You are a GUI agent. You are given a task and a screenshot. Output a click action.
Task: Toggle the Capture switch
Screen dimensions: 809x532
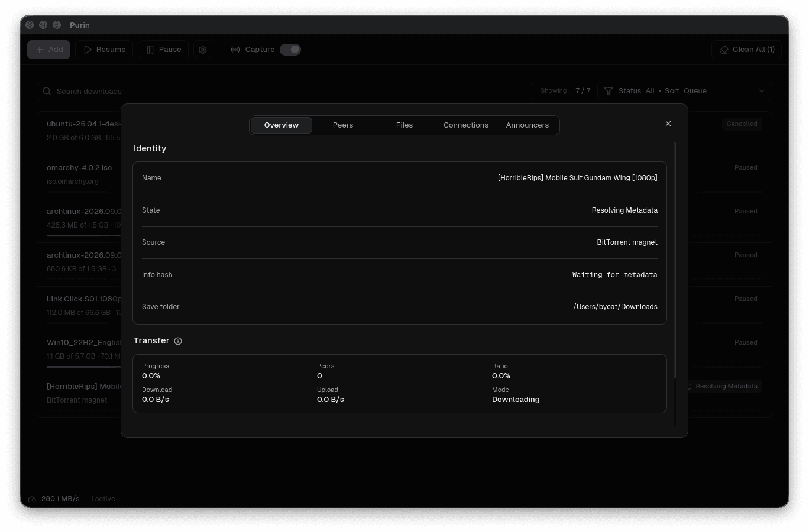pyautogui.click(x=290, y=50)
